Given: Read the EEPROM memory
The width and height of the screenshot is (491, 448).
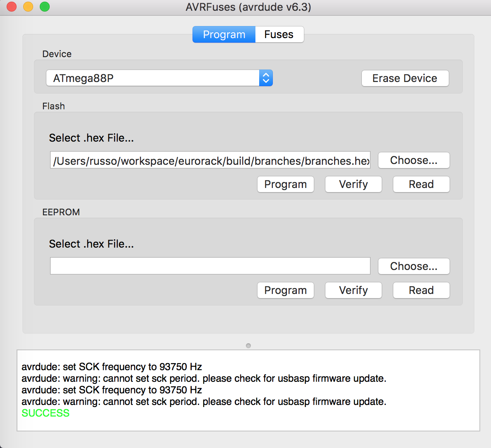Looking at the screenshot, I should [421, 290].
